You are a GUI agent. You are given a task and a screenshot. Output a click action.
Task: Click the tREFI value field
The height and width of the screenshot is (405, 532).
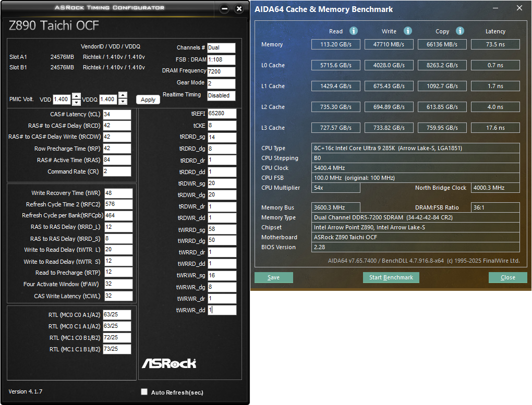click(222, 113)
